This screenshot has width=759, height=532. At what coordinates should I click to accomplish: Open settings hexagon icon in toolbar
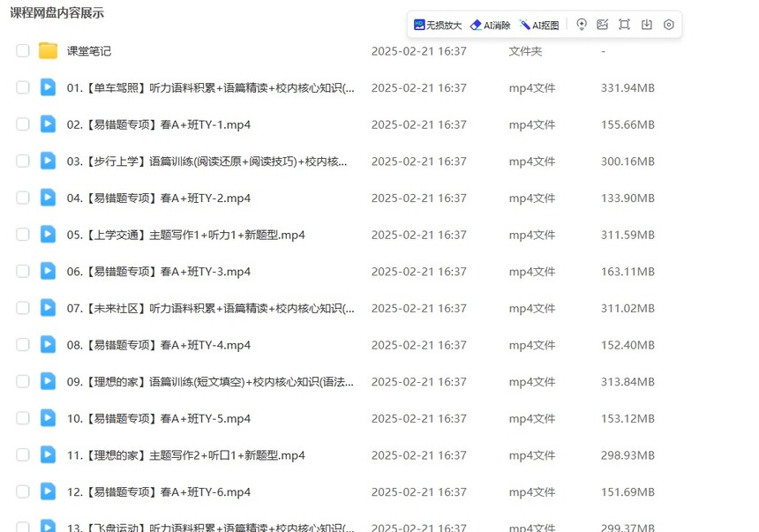pos(669,25)
